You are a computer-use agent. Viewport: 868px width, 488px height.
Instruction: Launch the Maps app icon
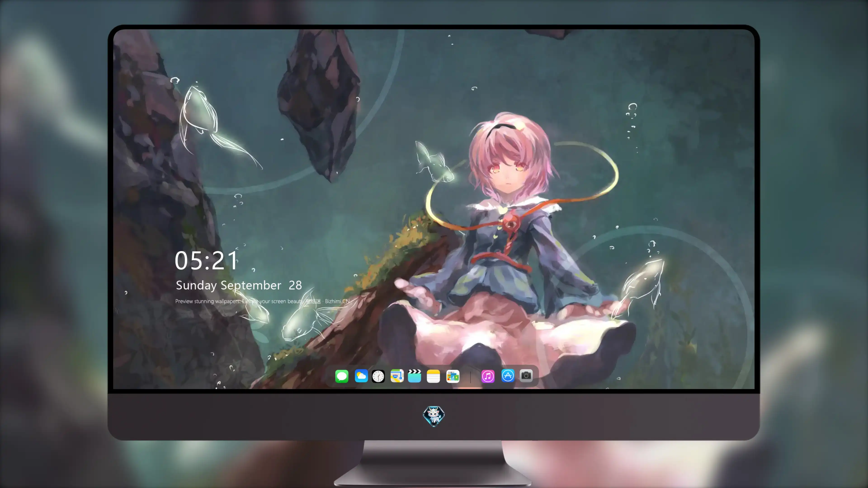pos(397,376)
